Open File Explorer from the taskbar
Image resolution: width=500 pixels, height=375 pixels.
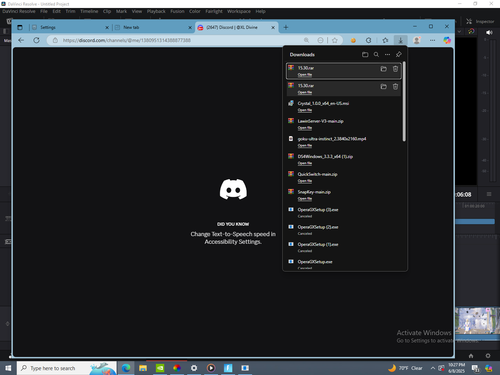(x=143, y=368)
